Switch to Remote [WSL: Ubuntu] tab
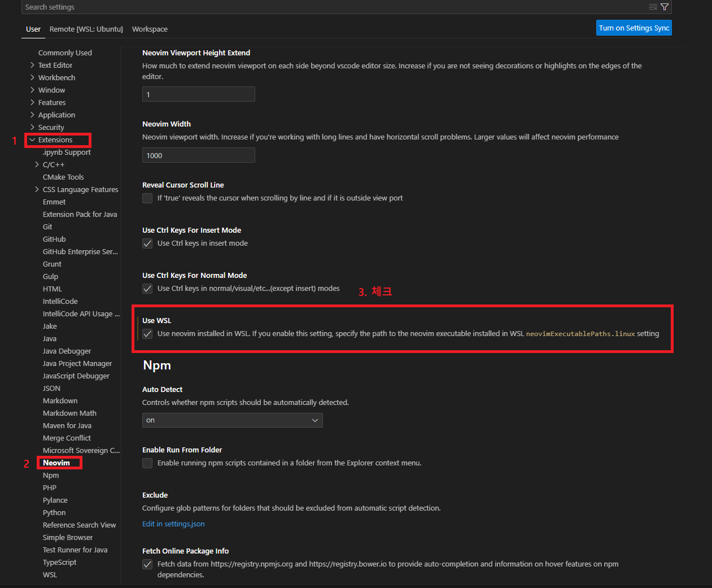Viewport: 712px width, 588px height. (x=86, y=29)
